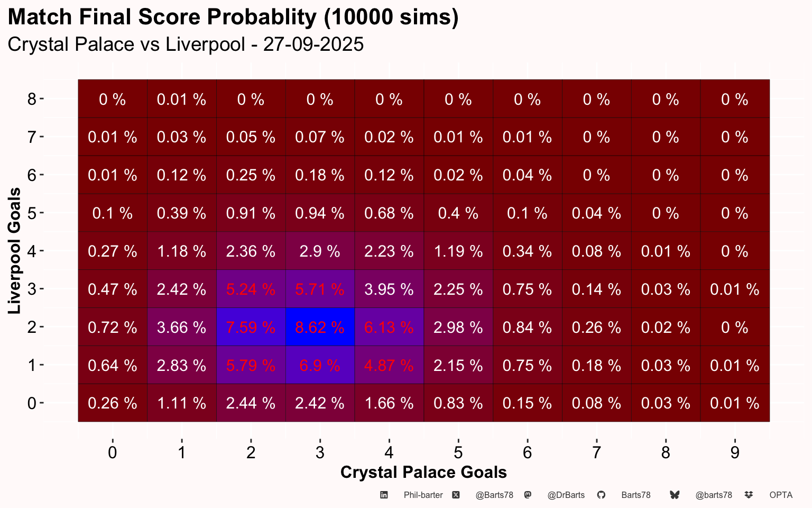
Task: Click the 7.59 % heatmap cell
Action: (251, 328)
